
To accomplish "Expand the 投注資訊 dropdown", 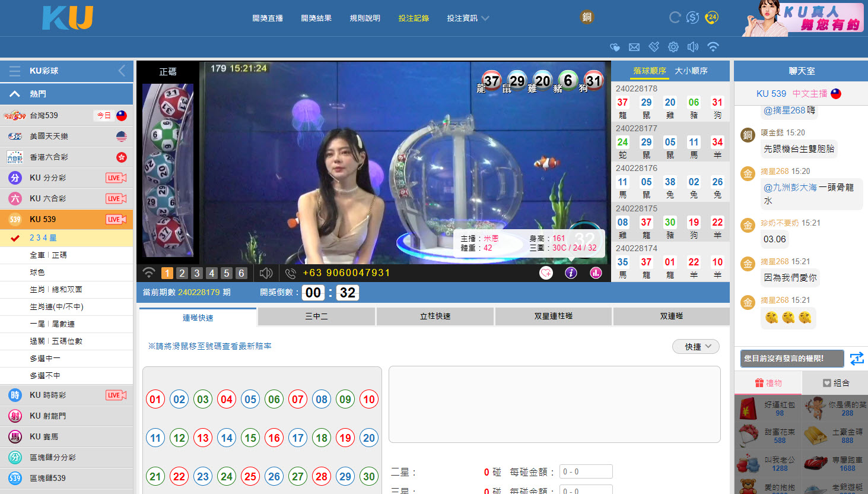I will [x=468, y=18].
